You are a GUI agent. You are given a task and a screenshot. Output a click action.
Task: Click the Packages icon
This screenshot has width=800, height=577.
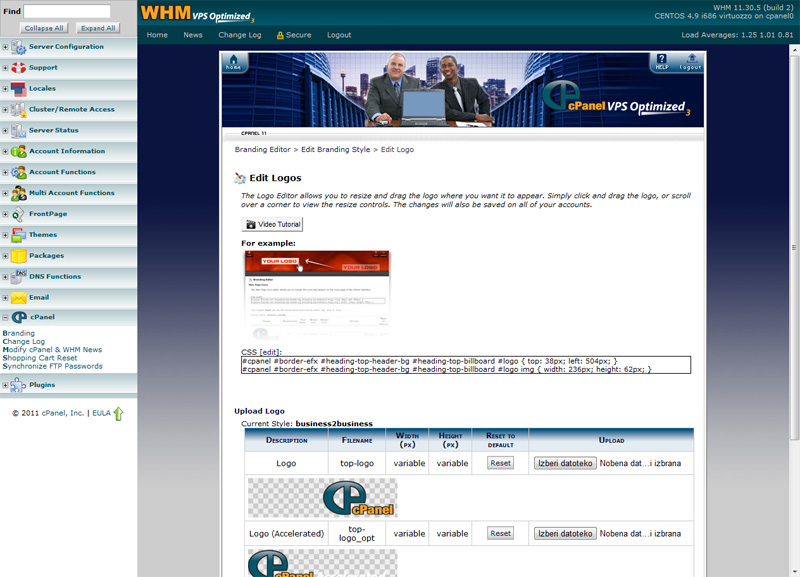point(18,256)
